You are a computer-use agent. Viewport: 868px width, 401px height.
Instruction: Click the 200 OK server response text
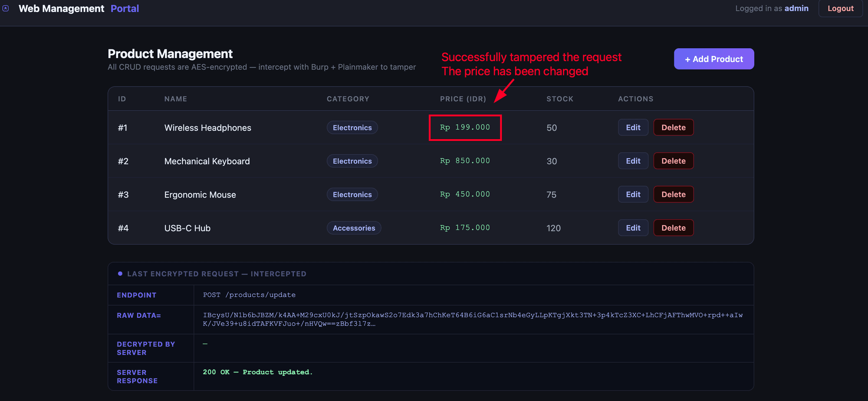coord(257,372)
